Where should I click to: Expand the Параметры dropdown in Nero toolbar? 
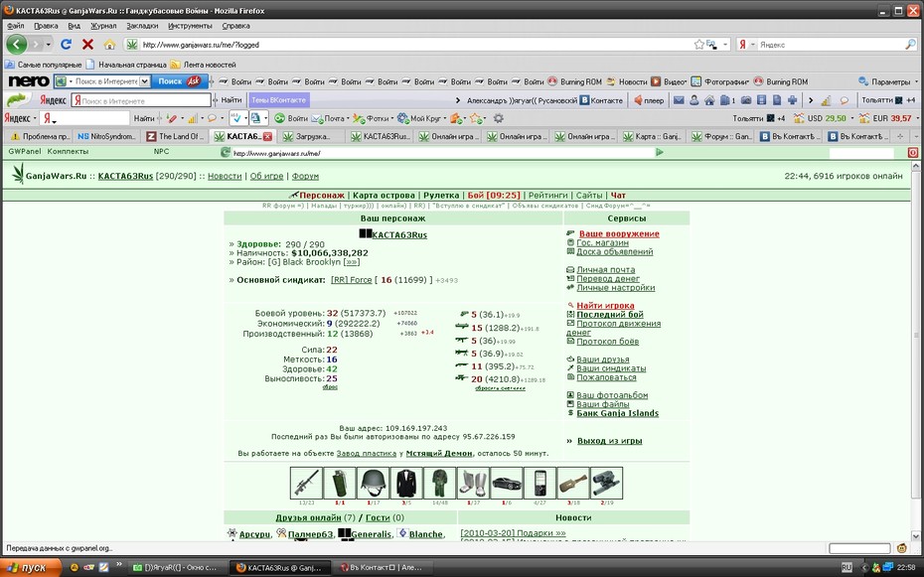coord(916,81)
